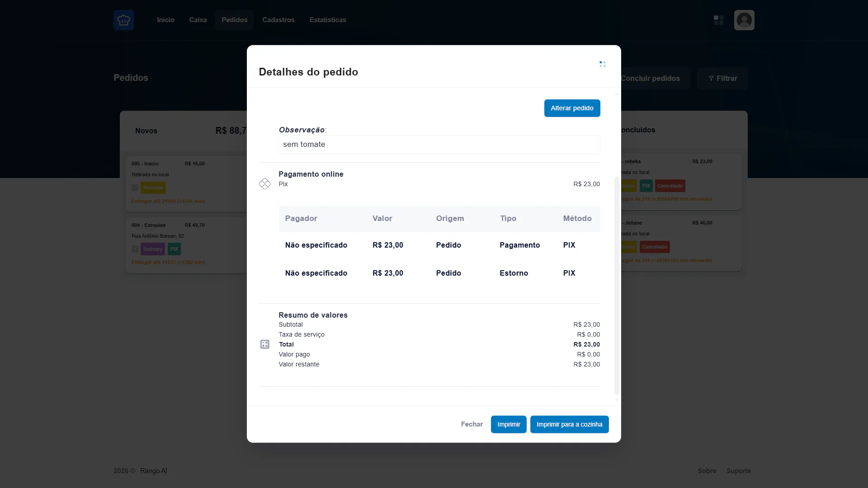868x488 pixels.
Task: Click the Filtrar button
Action: tap(722, 79)
